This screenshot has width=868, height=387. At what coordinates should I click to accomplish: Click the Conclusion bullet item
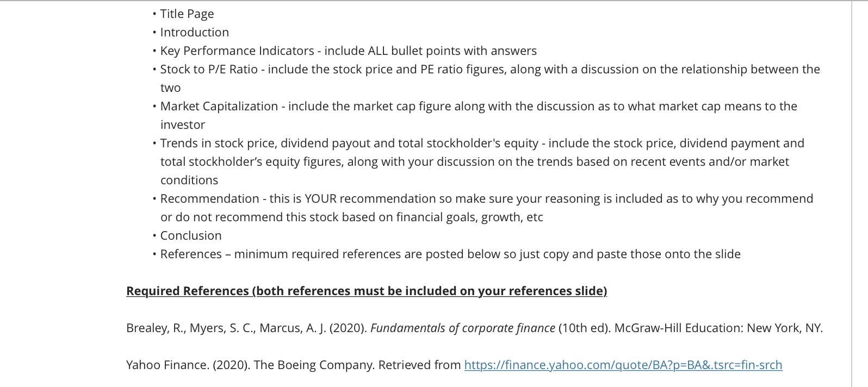tap(191, 235)
